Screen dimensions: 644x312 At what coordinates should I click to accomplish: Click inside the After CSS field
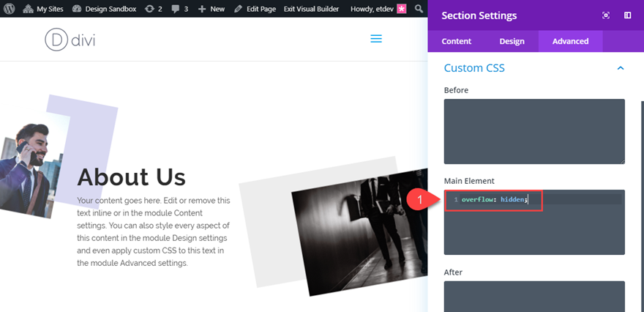(x=534, y=297)
